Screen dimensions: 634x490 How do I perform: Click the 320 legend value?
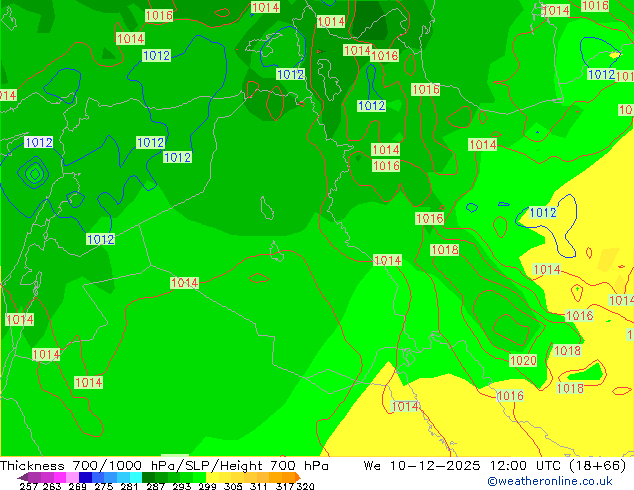(x=305, y=486)
